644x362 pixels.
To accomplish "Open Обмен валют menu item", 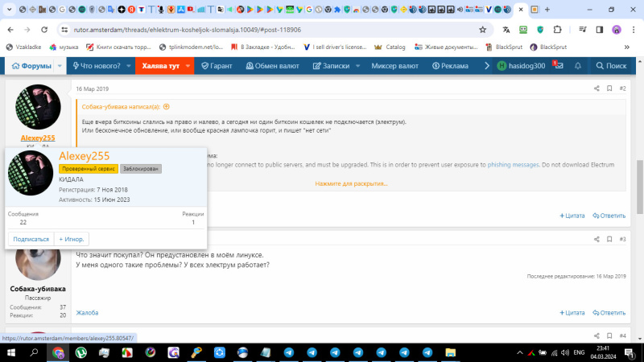I will 272,66.
